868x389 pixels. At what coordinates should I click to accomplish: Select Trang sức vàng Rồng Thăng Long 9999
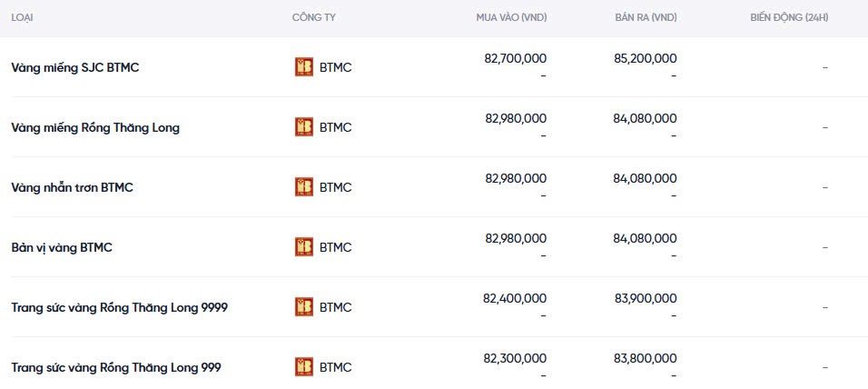click(x=119, y=307)
